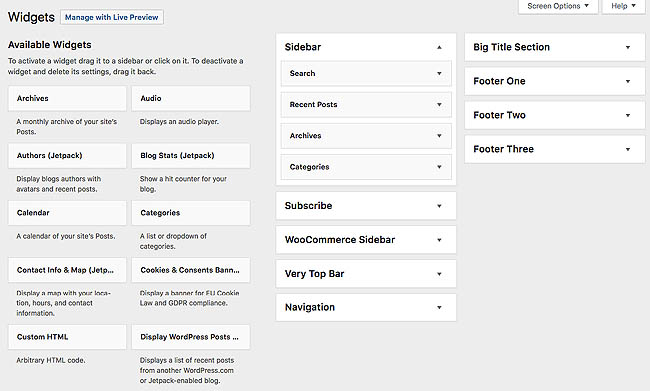
Task: Select the Audio available widget
Action: (x=191, y=98)
